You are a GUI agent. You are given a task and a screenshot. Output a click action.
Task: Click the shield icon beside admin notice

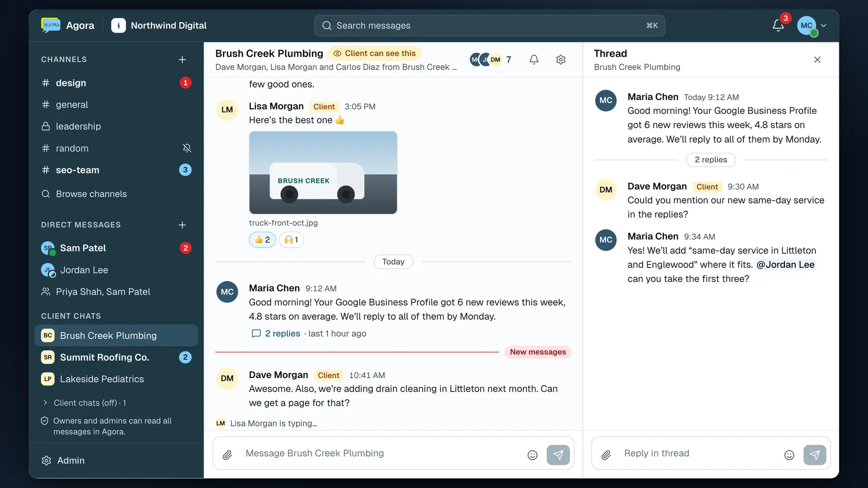click(x=44, y=421)
